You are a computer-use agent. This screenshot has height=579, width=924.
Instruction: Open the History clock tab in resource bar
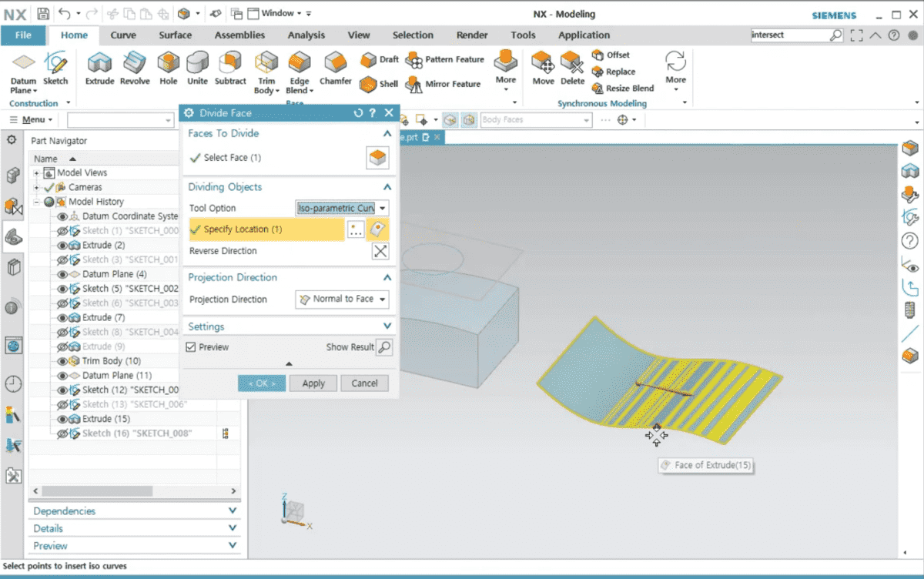pos(13,383)
